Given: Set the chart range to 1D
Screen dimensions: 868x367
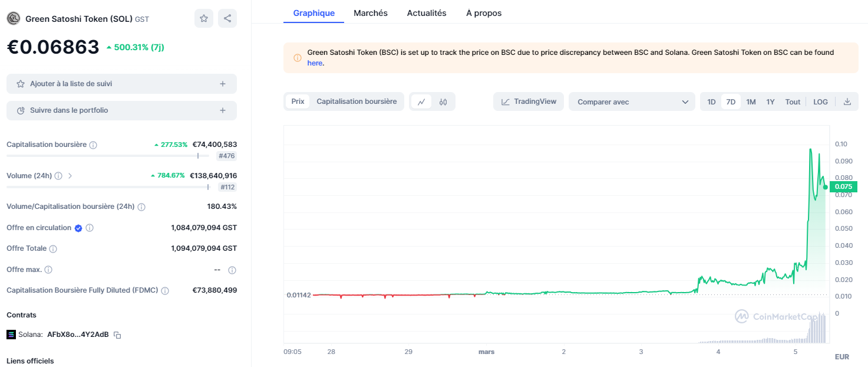Looking at the screenshot, I should pyautogui.click(x=711, y=101).
